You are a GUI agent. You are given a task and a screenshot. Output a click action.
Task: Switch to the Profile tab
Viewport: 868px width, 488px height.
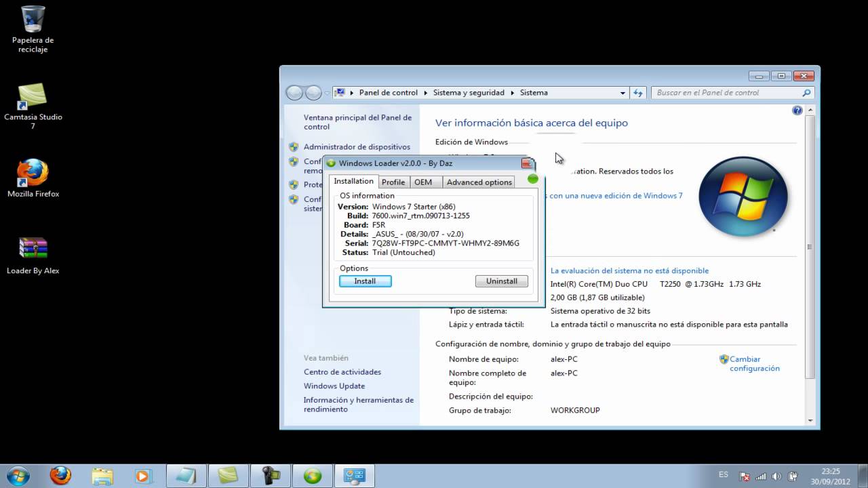tap(393, 182)
